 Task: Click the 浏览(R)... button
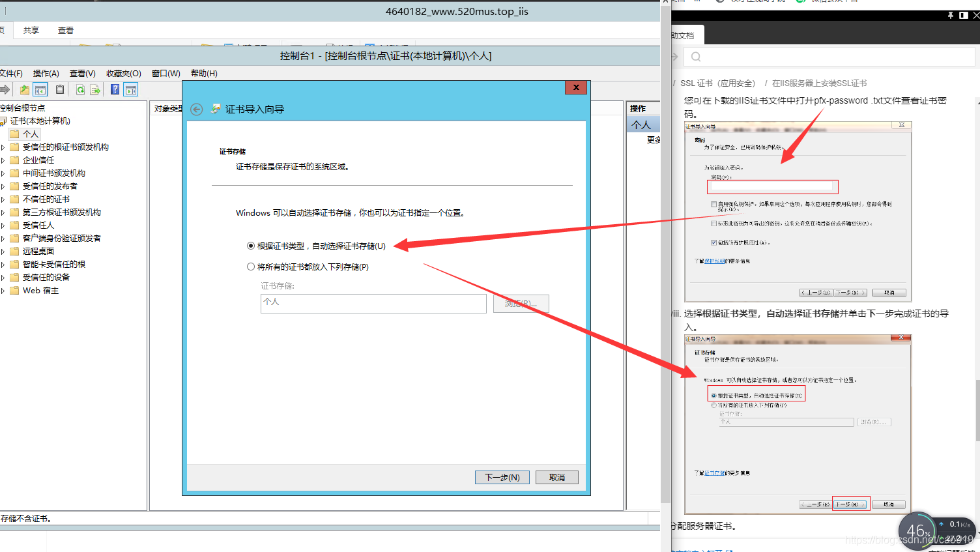[x=521, y=304]
